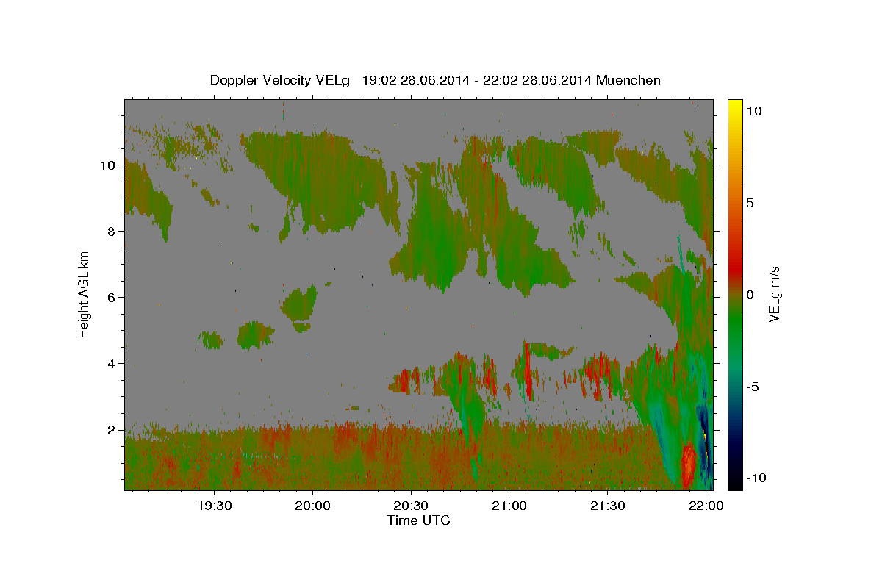Click the red updraft core near 22:00
This screenshot has height=588, width=882.
[x=688, y=465]
